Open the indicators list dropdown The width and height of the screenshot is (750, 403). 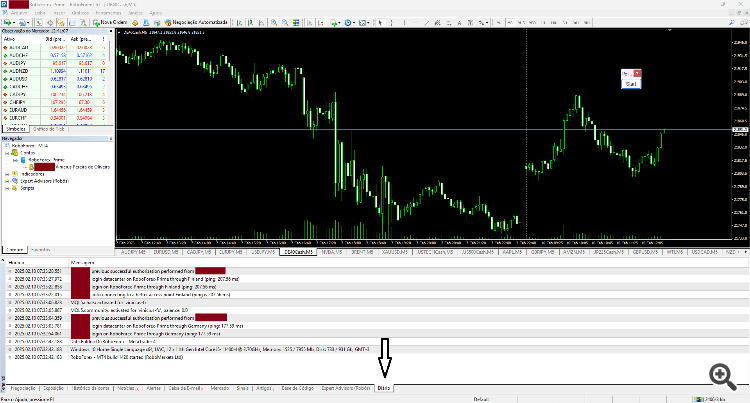336,22
